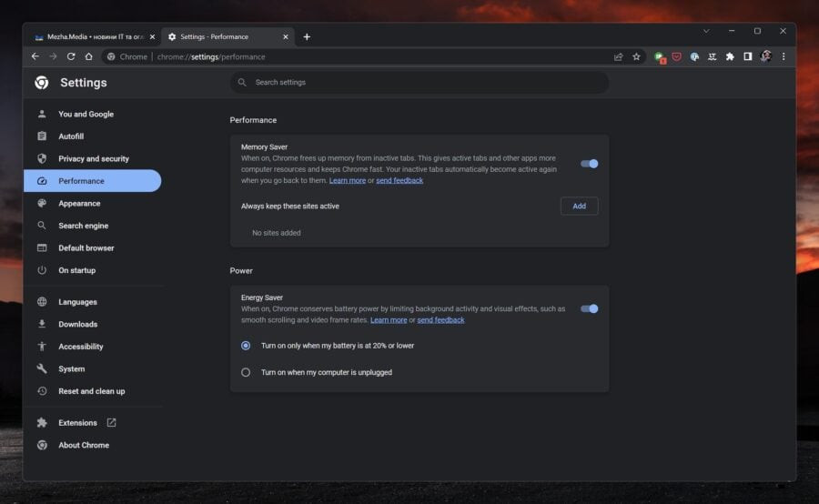Open a new tab with plus button
This screenshot has height=504, width=819.
(307, 36)
